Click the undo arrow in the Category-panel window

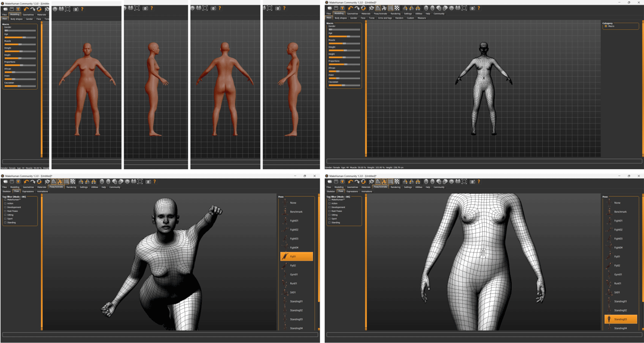coord(351,8)
